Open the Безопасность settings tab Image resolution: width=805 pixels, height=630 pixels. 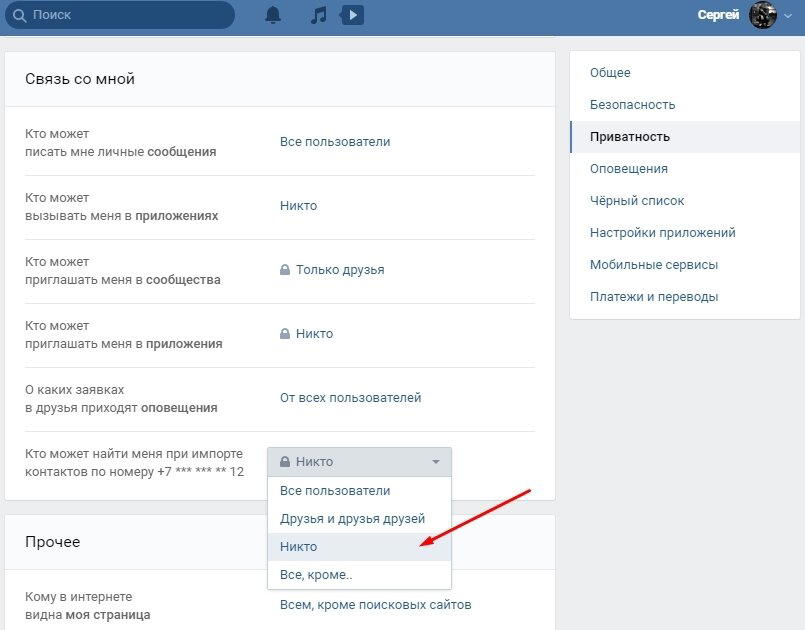pyautogui.click(x=685, y=105)
